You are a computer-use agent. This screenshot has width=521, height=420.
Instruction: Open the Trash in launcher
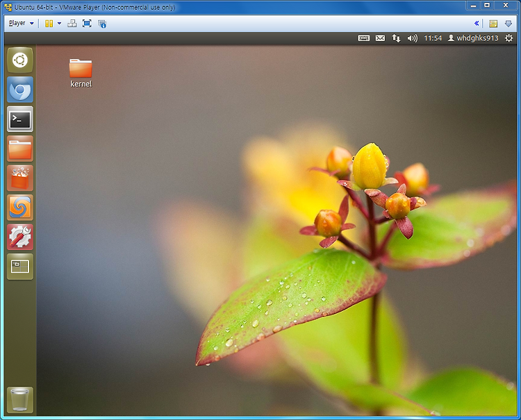point(20,400)
